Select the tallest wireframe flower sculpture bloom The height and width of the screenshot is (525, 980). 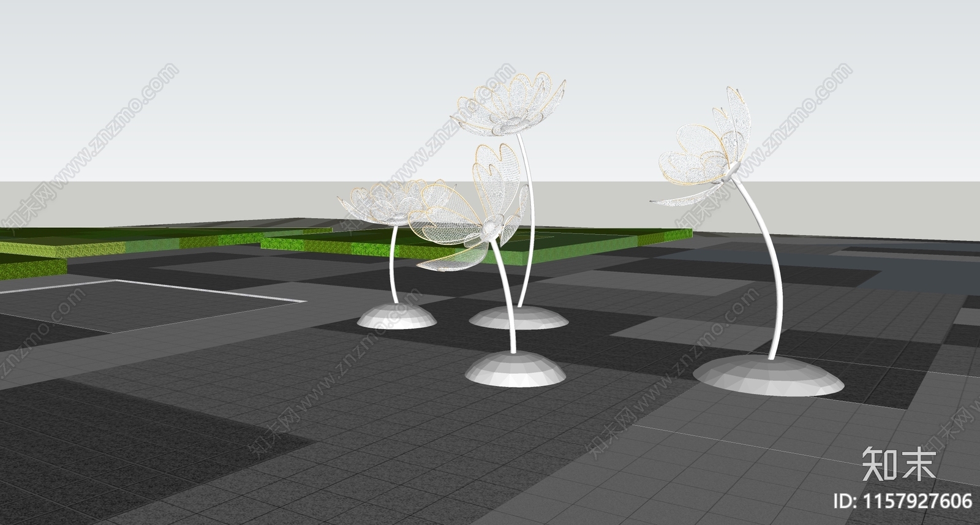coord(507,103)
